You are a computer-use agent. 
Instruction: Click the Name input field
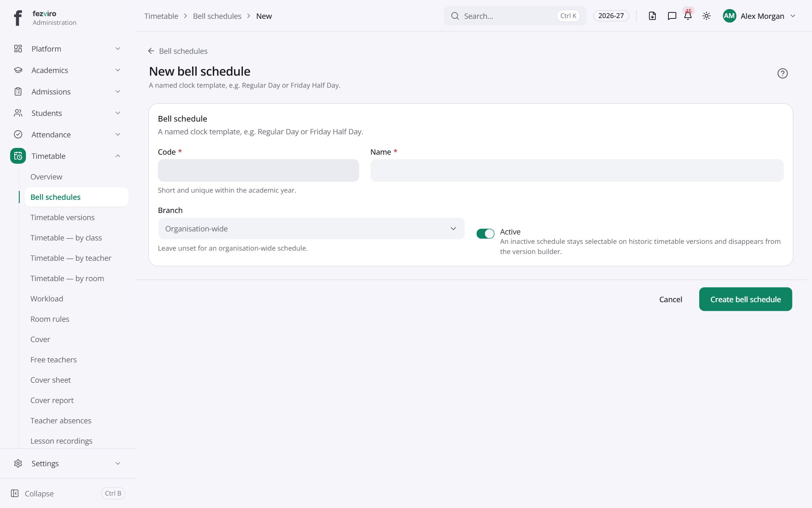577,170
